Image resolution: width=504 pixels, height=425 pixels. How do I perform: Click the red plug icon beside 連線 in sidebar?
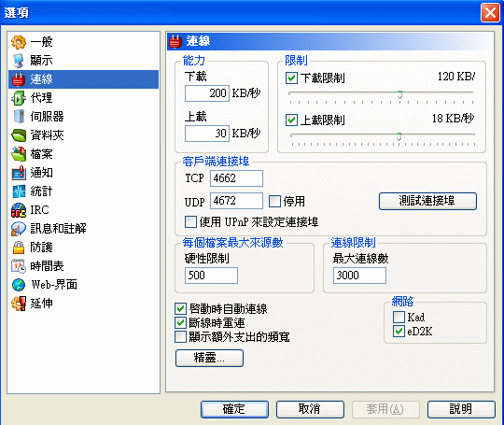coord(19,79)
